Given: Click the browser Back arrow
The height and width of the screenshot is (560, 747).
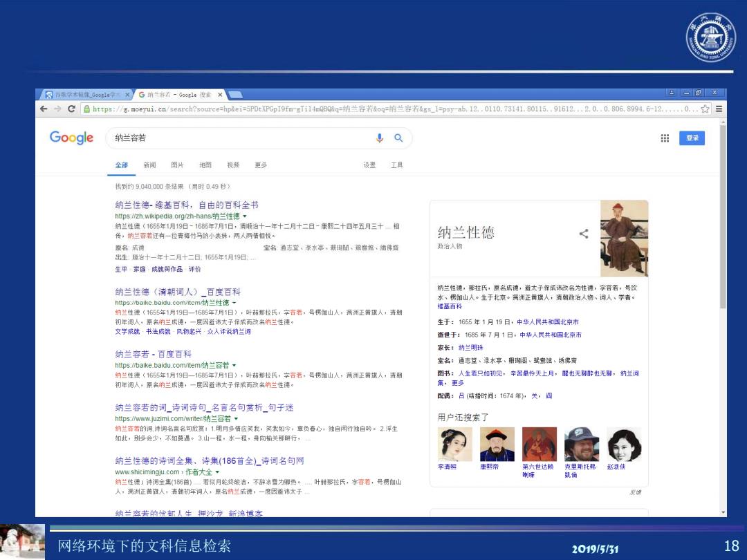Looking at the screenshot, I should click(x=44, y=109).
